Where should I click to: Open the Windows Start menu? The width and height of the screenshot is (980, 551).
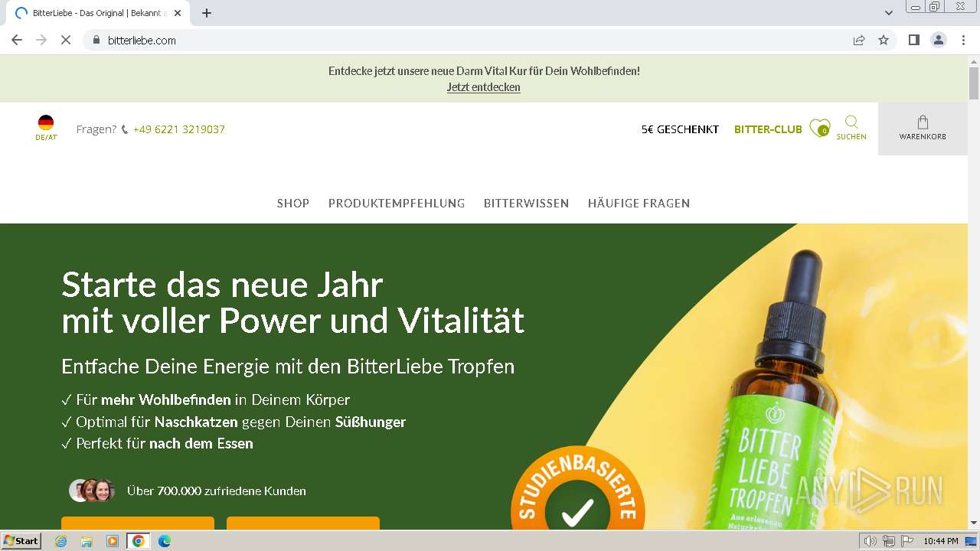21,540
